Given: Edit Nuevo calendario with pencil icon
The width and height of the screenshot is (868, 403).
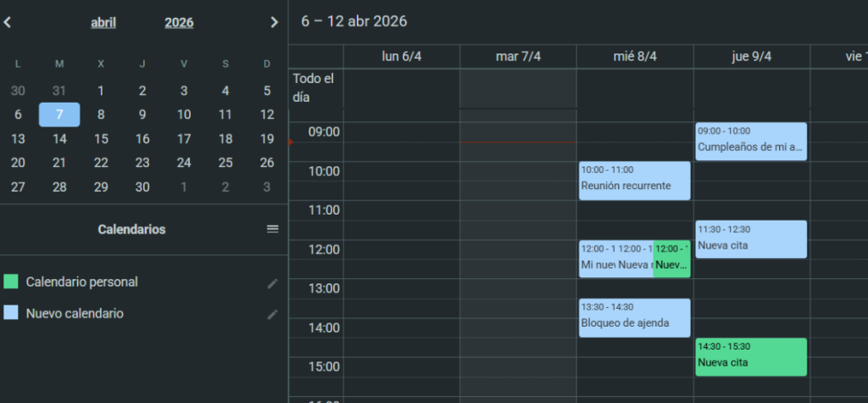Looking at the screenshot, I should coord(272,314).
